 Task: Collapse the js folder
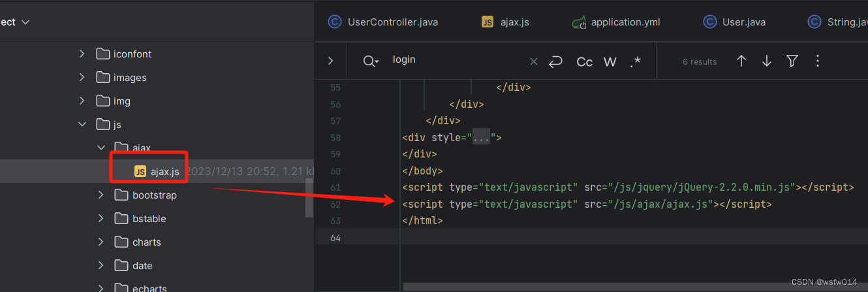point(82,124)
